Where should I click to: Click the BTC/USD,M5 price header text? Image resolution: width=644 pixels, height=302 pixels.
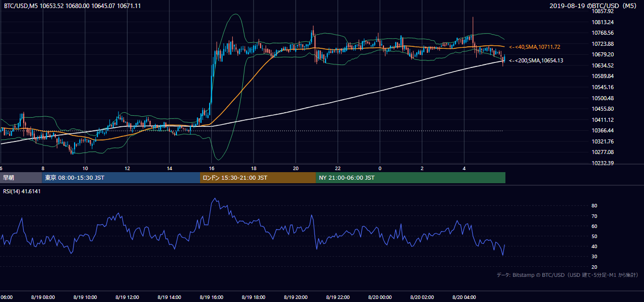point(72,6)
